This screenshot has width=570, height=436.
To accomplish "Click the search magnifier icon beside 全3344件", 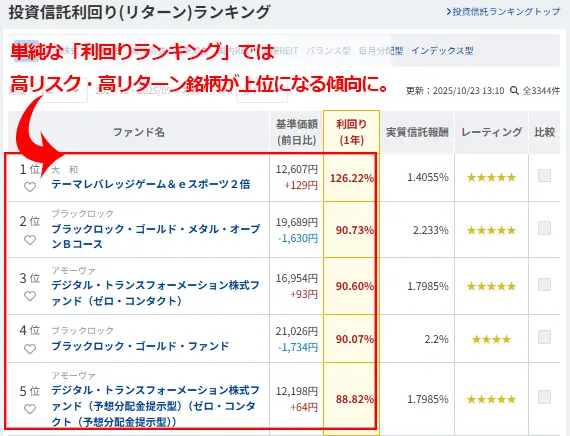I will coord(514,90).
